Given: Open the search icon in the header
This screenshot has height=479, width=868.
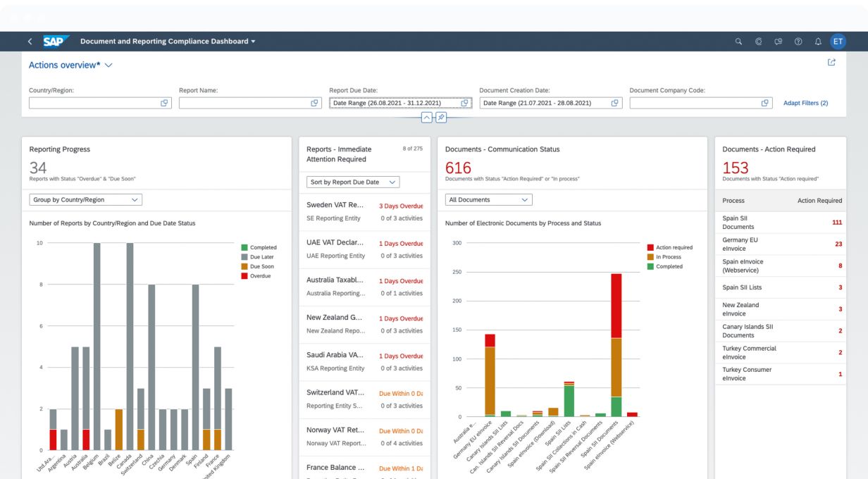Looking at the screenshot, I should point(739,42).
